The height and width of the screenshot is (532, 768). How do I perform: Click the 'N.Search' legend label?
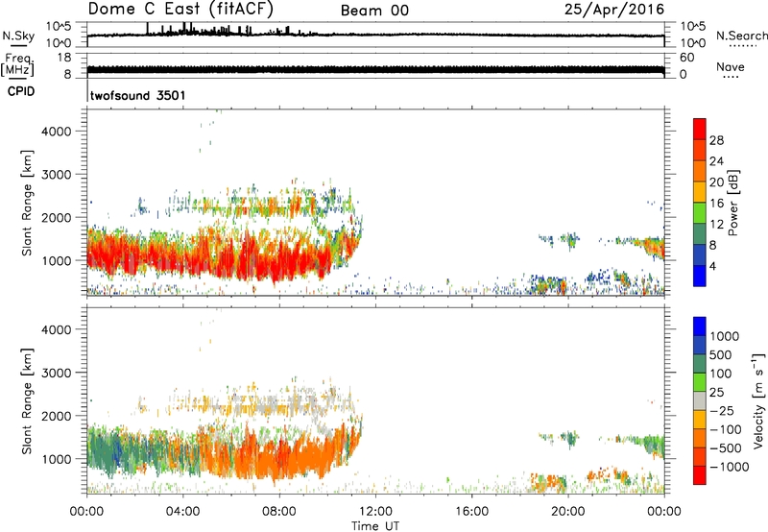(x=741, y=36)
